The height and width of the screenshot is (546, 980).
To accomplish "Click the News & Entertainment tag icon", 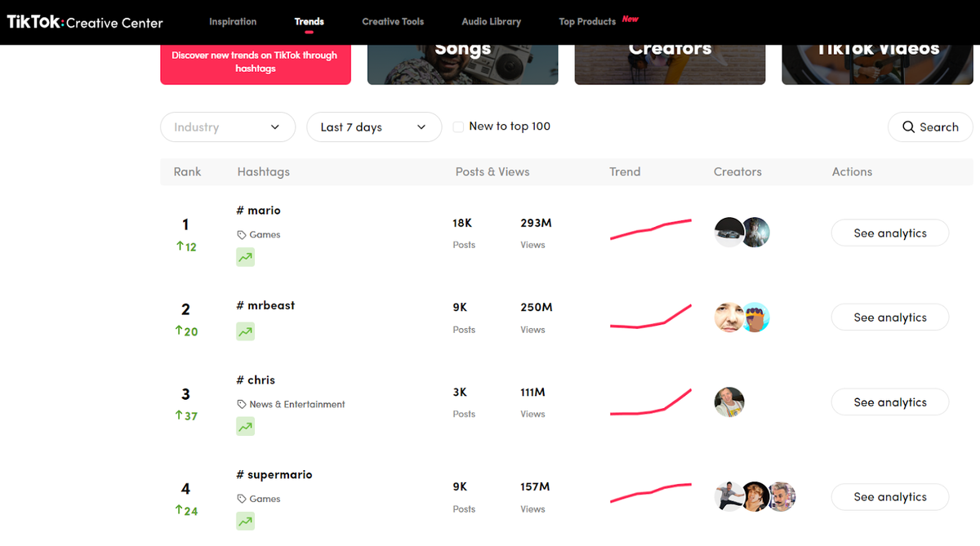I will pyautogui.click(x=242, y=405).
